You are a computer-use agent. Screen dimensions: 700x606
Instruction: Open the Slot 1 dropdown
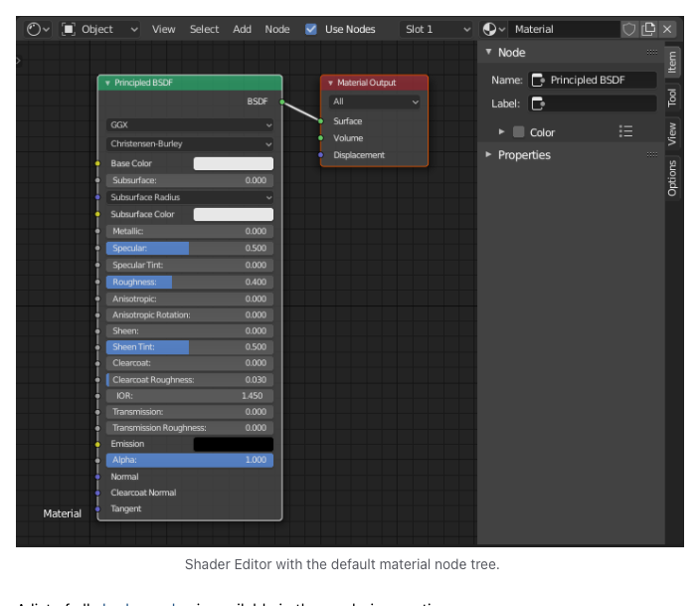(437, 30)
